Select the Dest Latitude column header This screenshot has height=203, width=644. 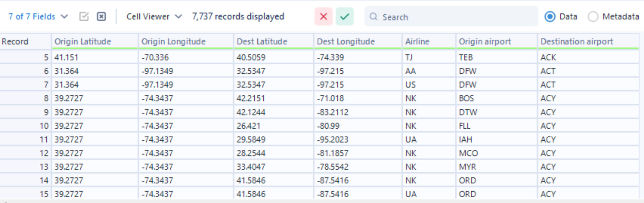click(x=262, y=41)
